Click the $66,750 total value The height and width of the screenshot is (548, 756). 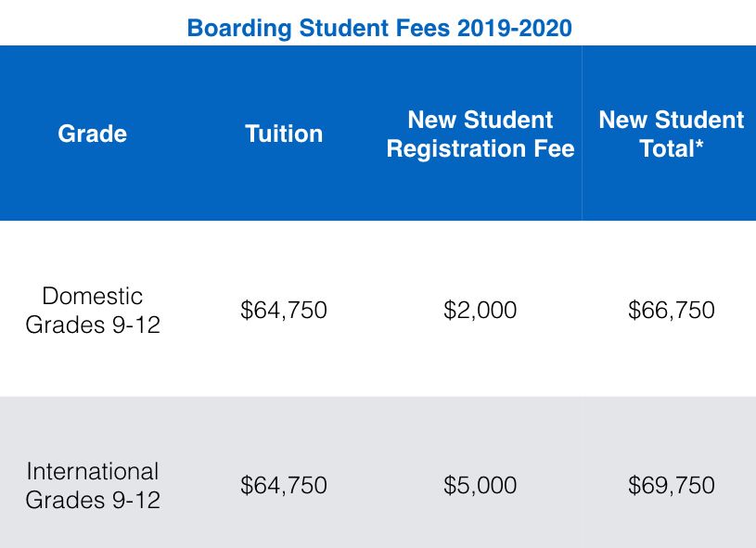coord(671,310)
